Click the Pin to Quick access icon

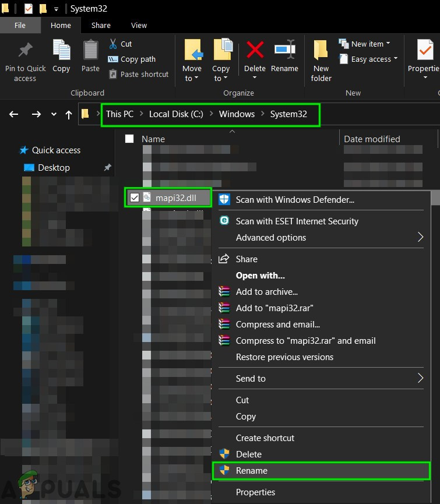25,51
